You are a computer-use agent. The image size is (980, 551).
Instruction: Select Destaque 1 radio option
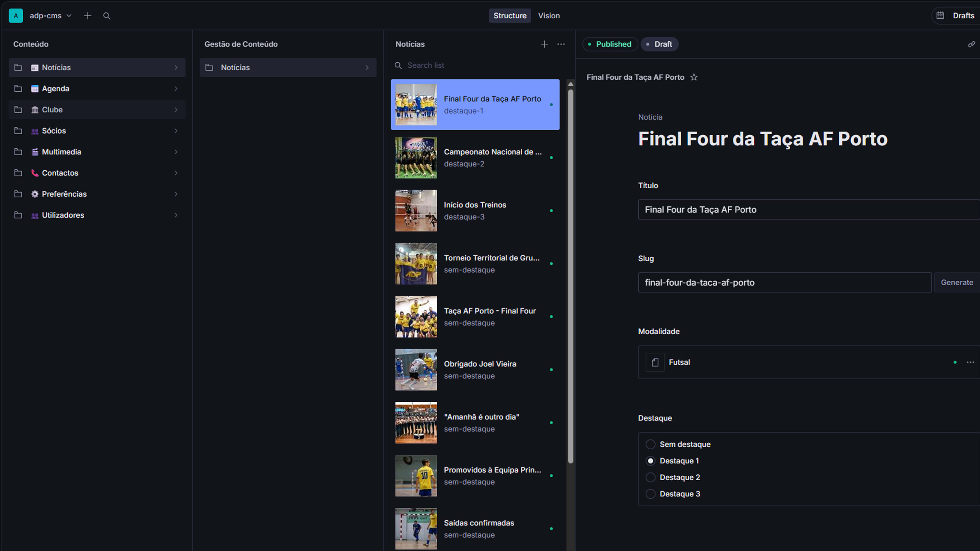tap(650, 461)
